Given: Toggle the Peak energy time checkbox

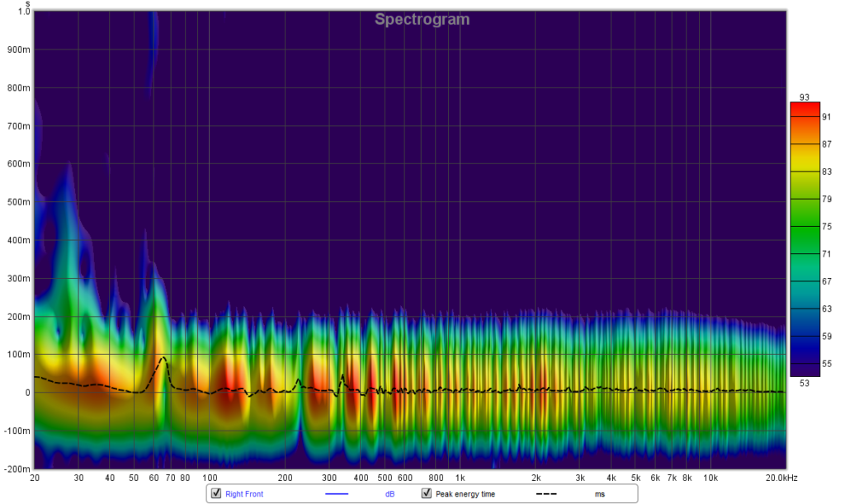Looking at the screenshot, I should 427,493.
